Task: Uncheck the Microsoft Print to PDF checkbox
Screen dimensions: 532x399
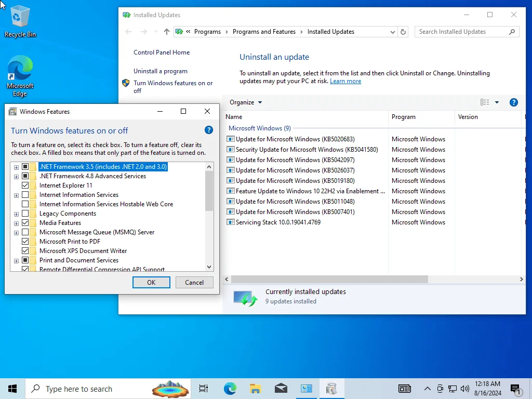Action: pos(25,242)
